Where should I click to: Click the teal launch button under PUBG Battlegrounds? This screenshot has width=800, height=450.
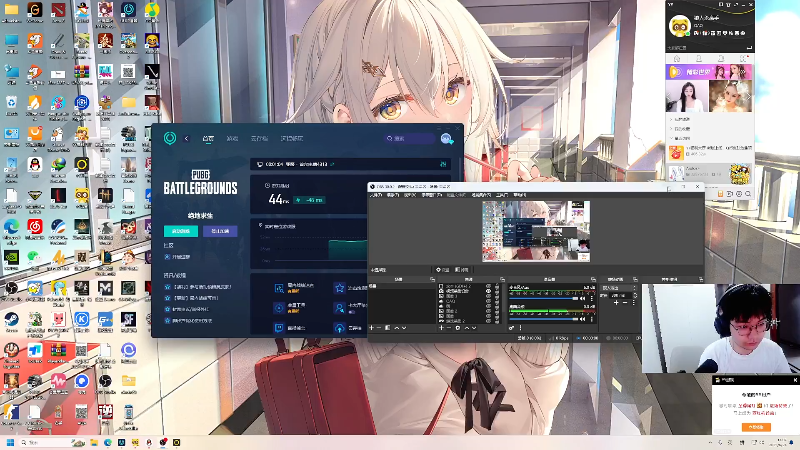click(181, 231)
